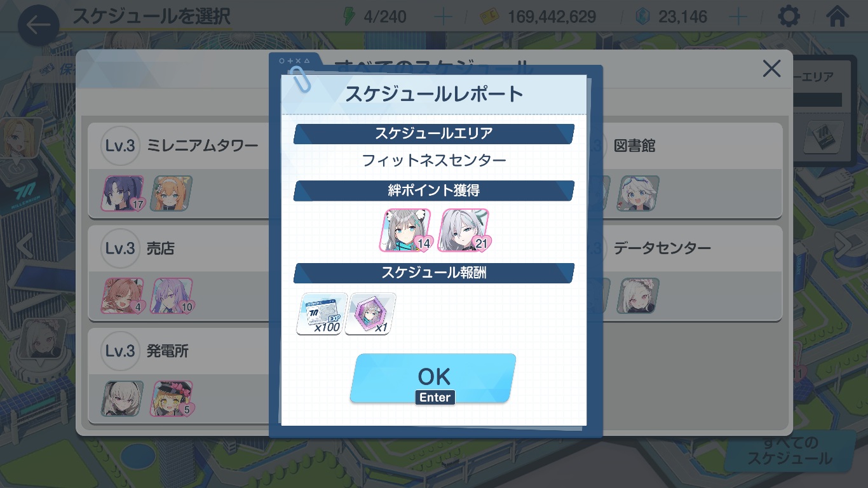
Task: Go back with the arrow icon
Action: pyautogui.click(x=38, y=26)
